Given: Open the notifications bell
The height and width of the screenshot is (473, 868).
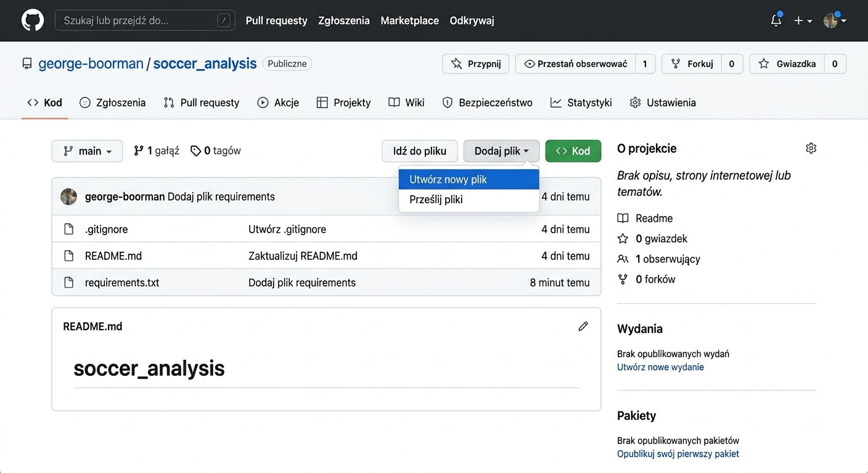Looking at the screenshot, I should click(776, 20).
